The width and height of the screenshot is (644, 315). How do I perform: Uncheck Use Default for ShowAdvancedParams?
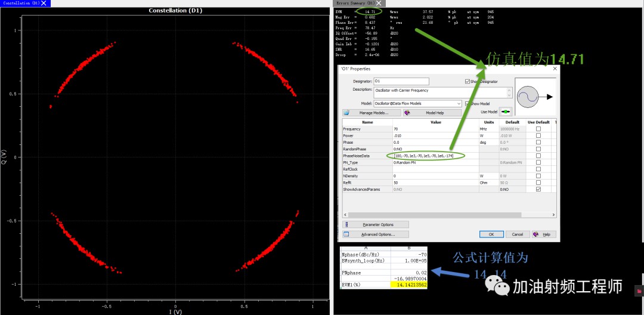click(538, 189)
